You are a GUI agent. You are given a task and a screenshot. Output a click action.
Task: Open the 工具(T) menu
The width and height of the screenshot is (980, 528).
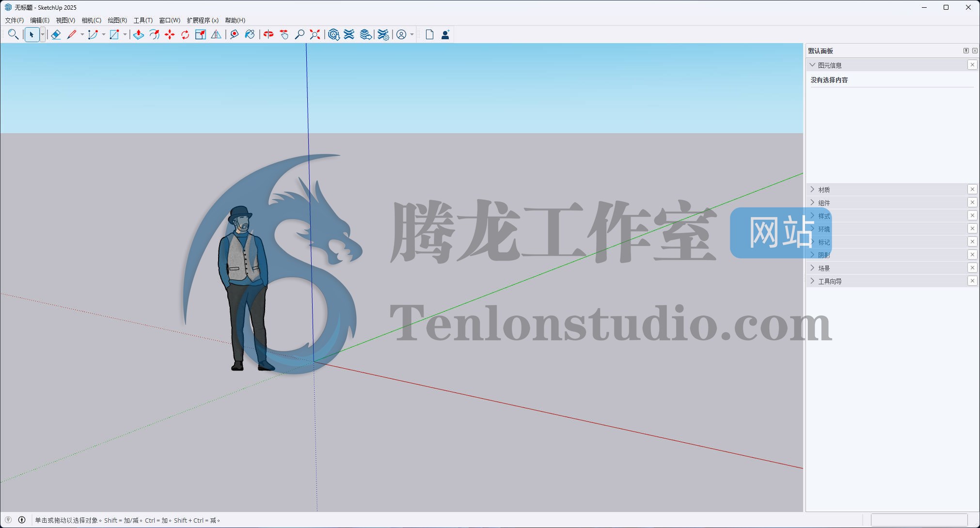(143, 20)
